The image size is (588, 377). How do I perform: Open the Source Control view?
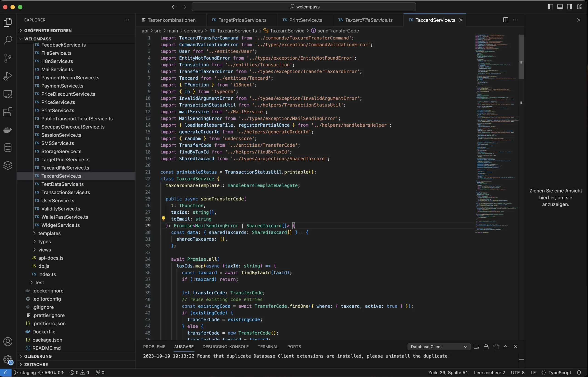coord(8,58)
